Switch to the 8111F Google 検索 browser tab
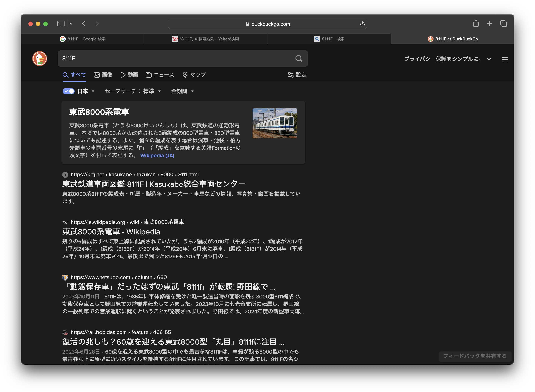Image resolution: width=535 pixels, height=392 pixels. point(83,39)
